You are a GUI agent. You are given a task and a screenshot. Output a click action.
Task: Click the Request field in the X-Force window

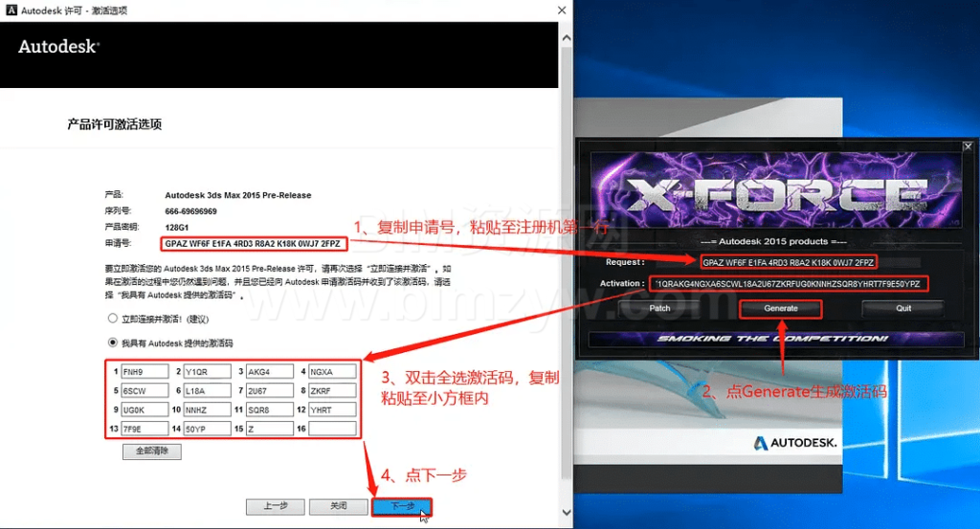click(789, 262)
